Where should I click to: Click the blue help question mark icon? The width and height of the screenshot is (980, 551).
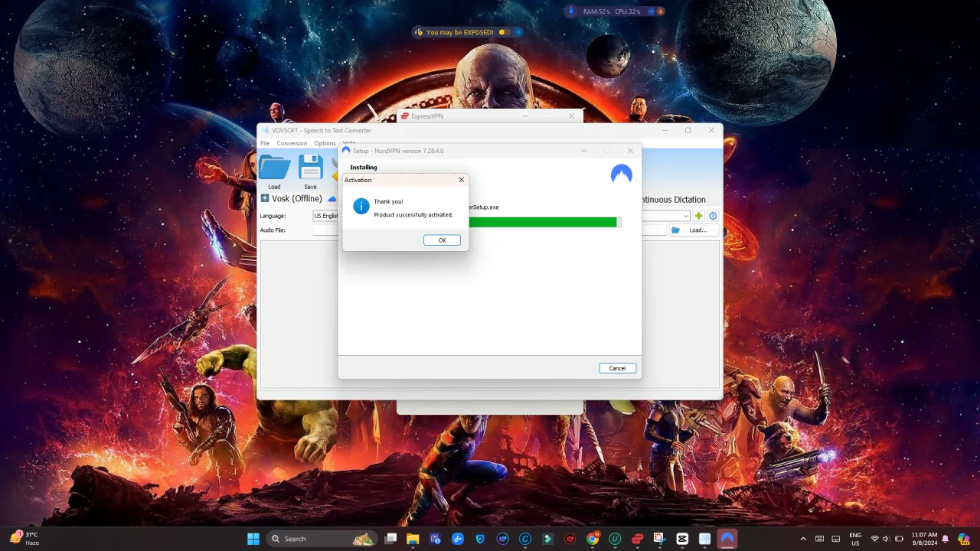point(713,216)
